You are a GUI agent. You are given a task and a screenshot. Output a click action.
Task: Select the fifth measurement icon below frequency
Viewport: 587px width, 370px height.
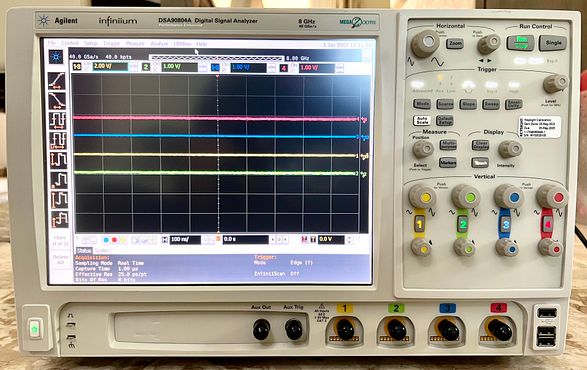[x=58, y=160]
